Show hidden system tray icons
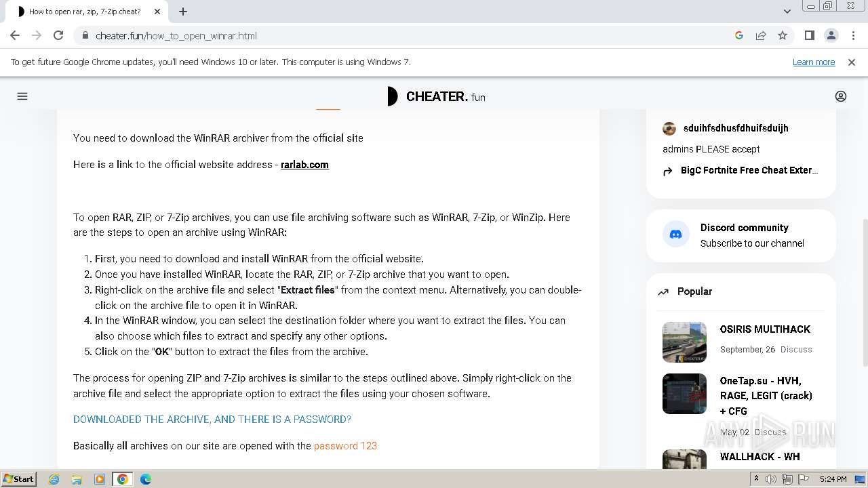868x488 pixels. [x=757, y=479]
